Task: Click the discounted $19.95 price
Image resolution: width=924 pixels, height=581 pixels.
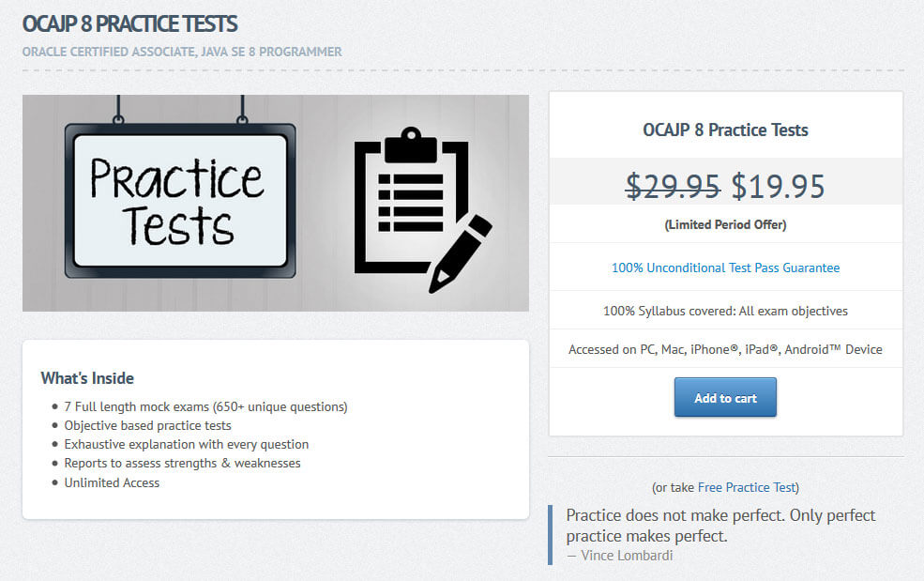Action: pos(778,187)
